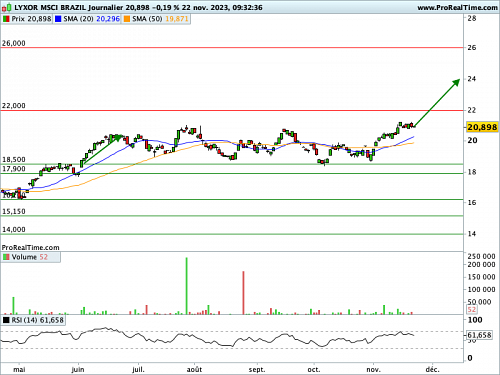Click the Volume indicator legend icon
The width and height of the screenshot is (500, 375).
pos(6,257)
